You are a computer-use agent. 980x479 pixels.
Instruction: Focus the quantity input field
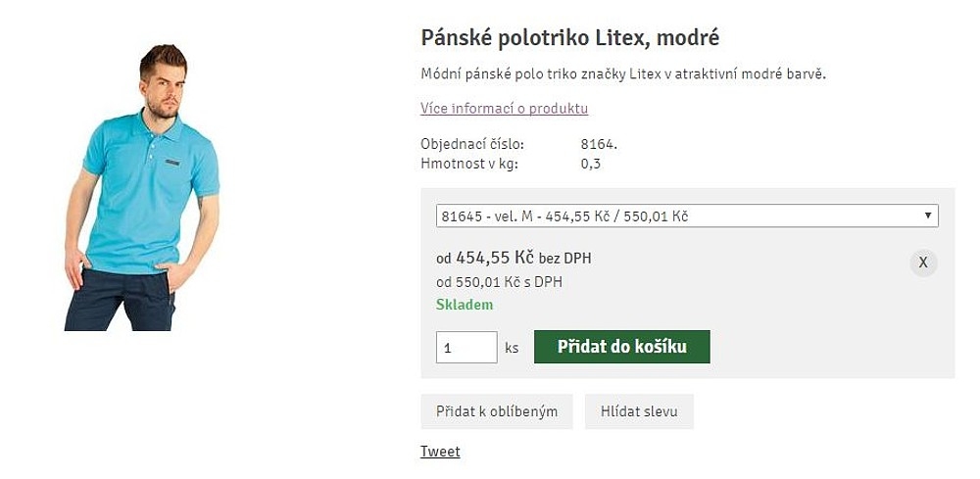[465, 347]
